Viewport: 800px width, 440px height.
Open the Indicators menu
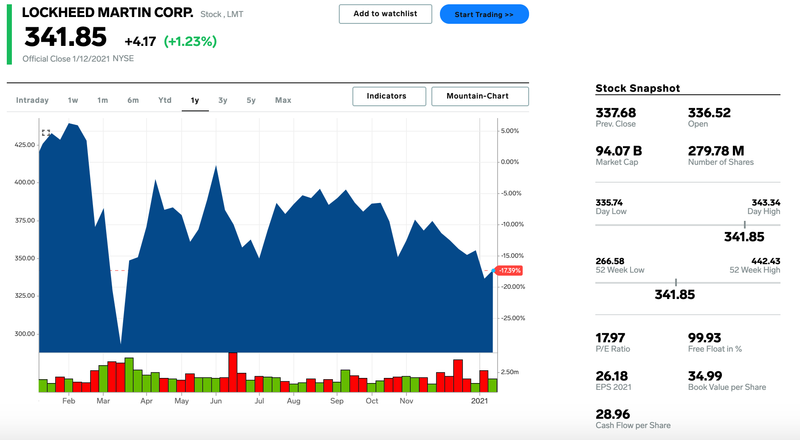tap(389, 96)
